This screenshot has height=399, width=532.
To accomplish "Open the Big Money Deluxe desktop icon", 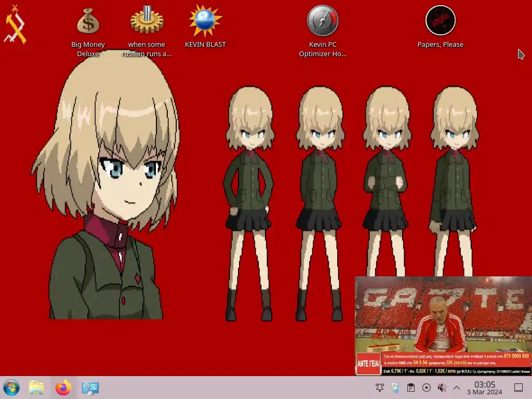I will point(88,21).
